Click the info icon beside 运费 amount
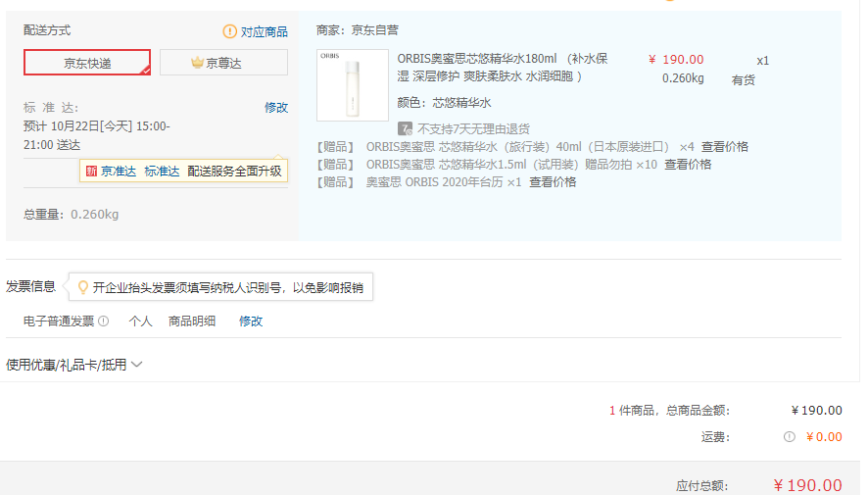 tap(790, 437)
